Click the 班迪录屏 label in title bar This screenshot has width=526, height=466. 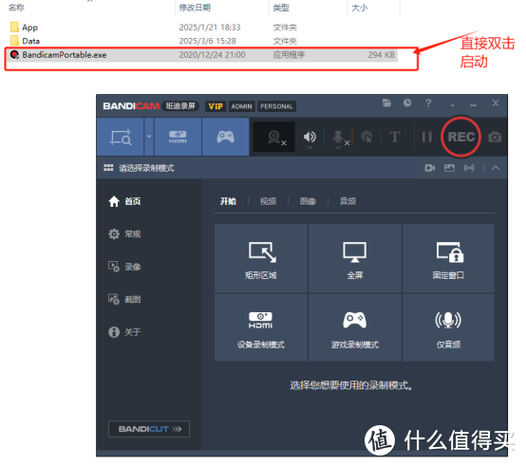(x=180, y=106)
